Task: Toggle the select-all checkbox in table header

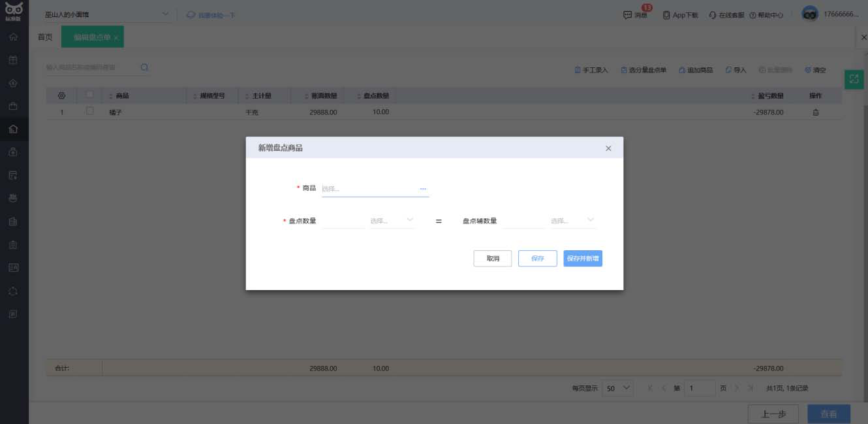Action: (x=90, y=95)
